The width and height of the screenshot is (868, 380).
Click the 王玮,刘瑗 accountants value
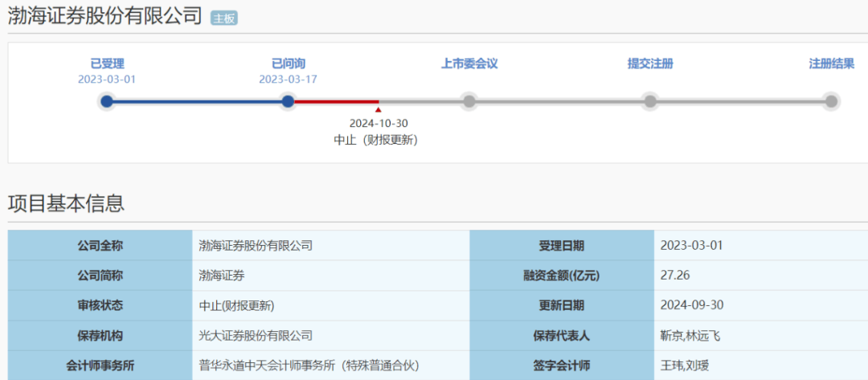[685, 365]
